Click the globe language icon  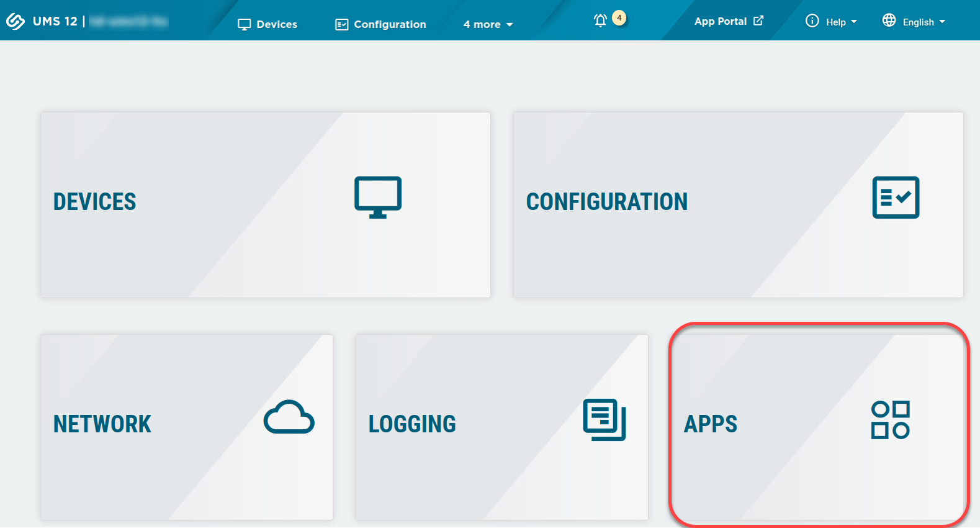[889, 20]
